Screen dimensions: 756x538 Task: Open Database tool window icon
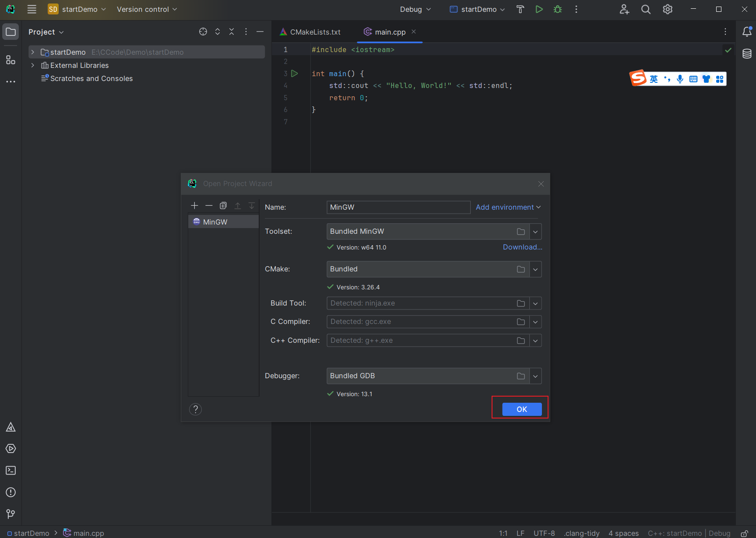(x=747, y=54)
